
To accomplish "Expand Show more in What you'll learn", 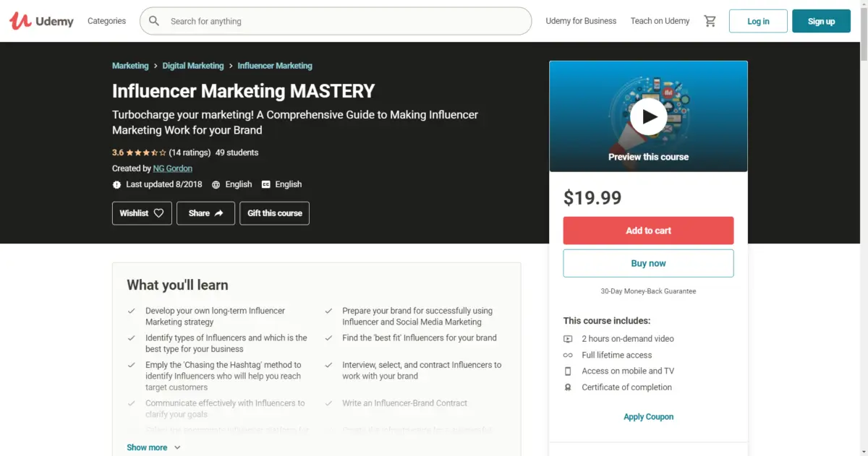I will click(x=153, y=447).
